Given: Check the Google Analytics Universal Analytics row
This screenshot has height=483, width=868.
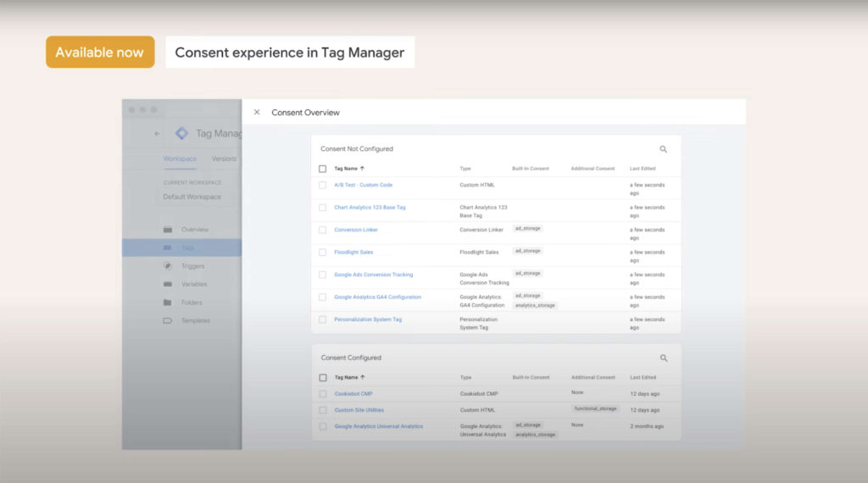Looking at the screenshot, I should click(323, 426).
